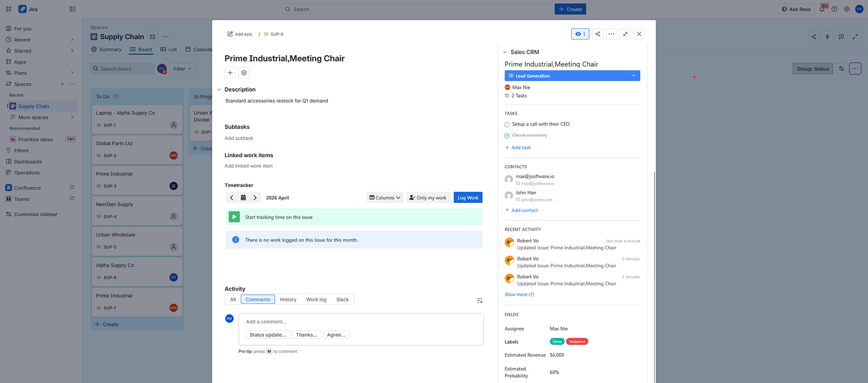Open the Timetracker Columns dropdown
Screen dimensions: 868x383
pyautogui.click(x=385, y=198)
